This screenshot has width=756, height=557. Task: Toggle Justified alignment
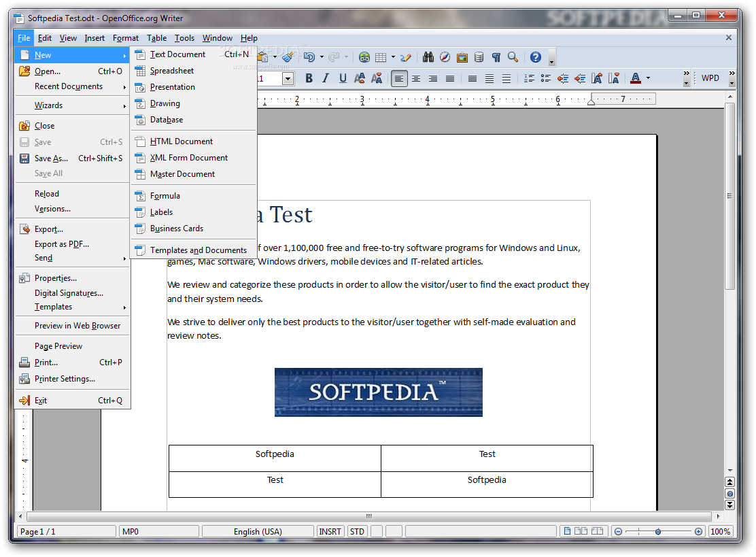click(450, 78)
